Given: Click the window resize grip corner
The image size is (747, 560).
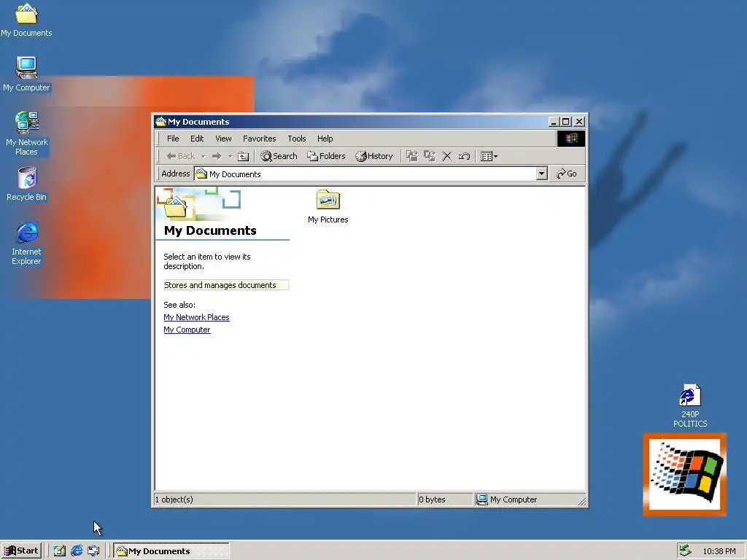Looking at the screenshot, I should pos(581,501).
